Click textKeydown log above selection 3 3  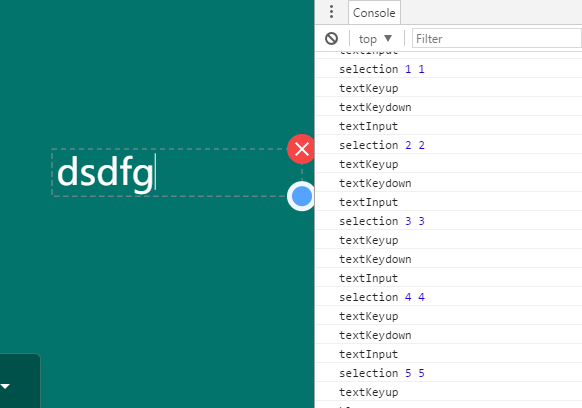448,183
